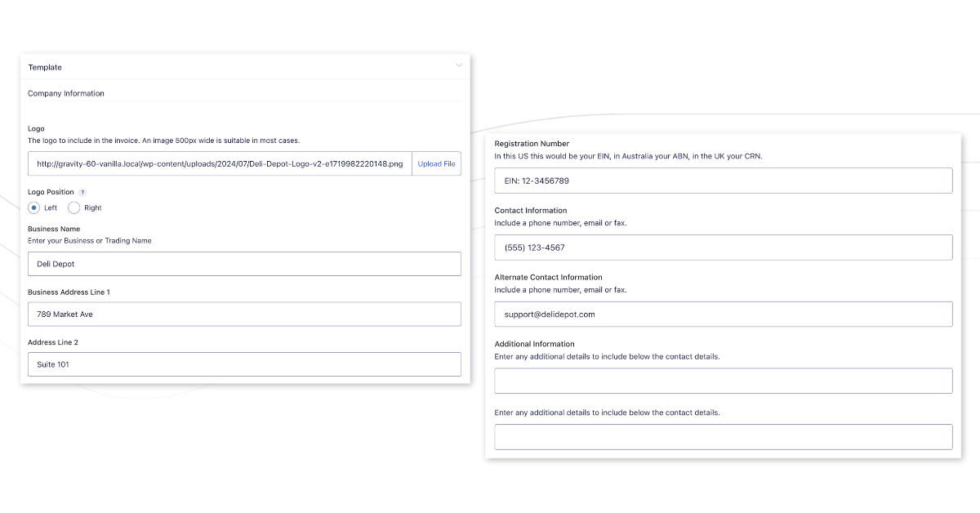Click the EIN, ABN, CRN description text

click(x=629, y=156)
